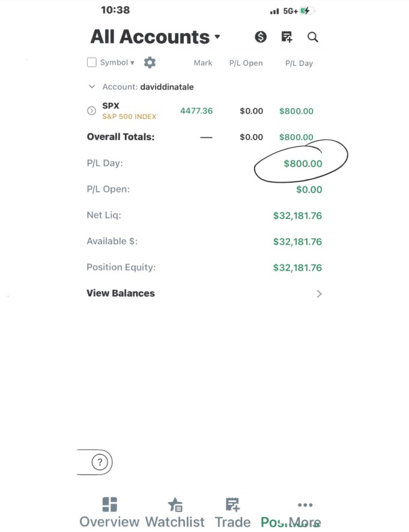This screenshot has height=532, width=409.
Task: Open the column settings gear icon
Action: (x=150, y=63)
